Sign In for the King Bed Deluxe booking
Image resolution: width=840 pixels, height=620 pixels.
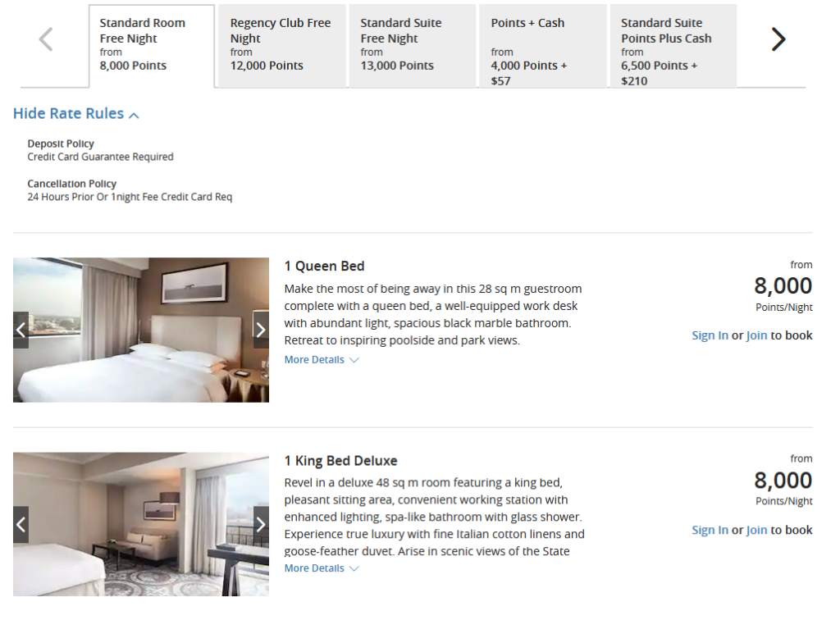[x=710, y=530]
